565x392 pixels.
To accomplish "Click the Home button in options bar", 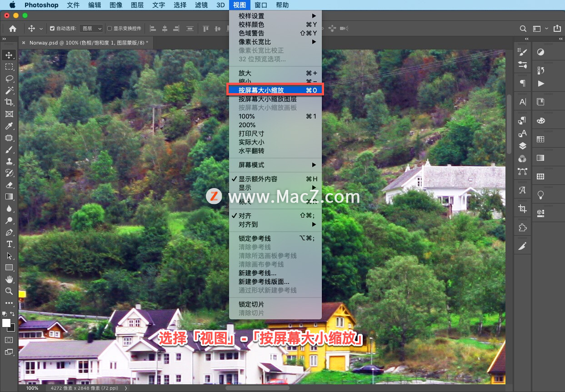I will click(13, 28).
